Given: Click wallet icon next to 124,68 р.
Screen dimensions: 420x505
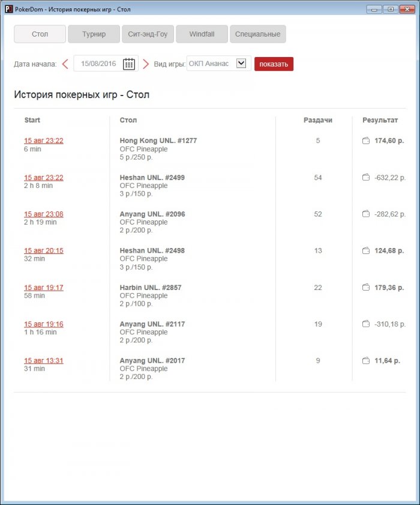Looking at the screenshot, I should pyautogui.click(x=366, y=250).
